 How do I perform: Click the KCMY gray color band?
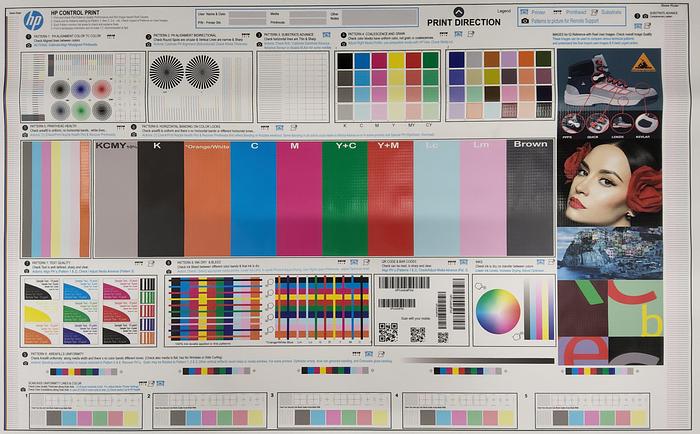(x=116, y=198)
